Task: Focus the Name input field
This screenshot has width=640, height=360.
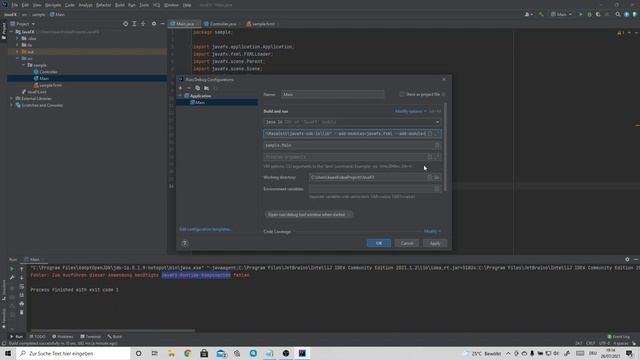Action: click(x=333, y=94)
